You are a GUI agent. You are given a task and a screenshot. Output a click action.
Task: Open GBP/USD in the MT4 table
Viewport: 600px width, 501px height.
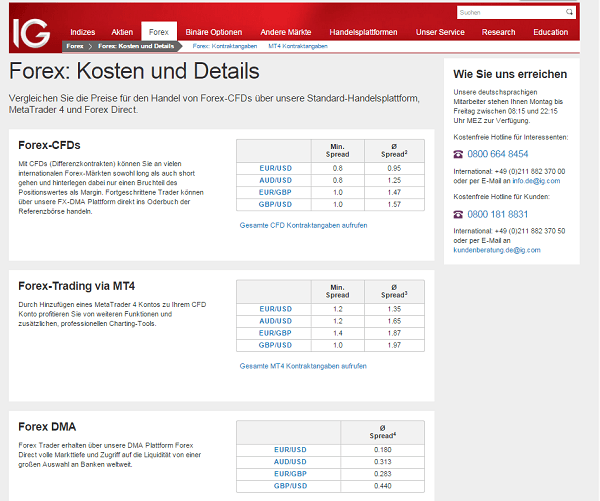275,345
